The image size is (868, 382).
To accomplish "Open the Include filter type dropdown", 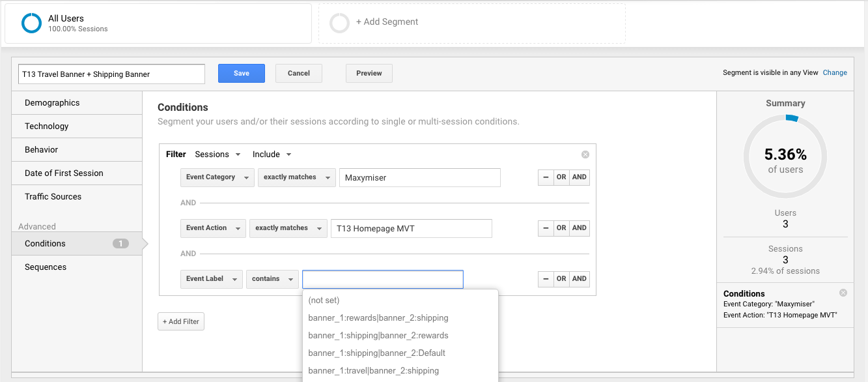I will coord(272,154).
